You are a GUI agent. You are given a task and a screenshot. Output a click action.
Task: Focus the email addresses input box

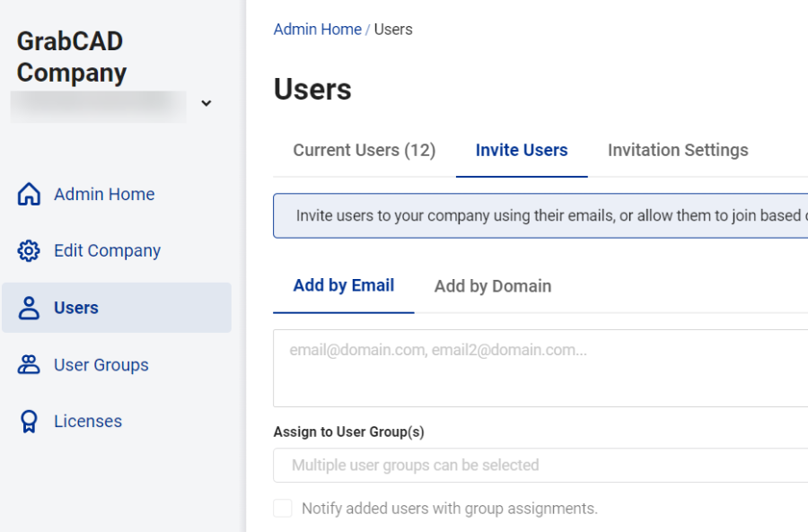point(540,368)
